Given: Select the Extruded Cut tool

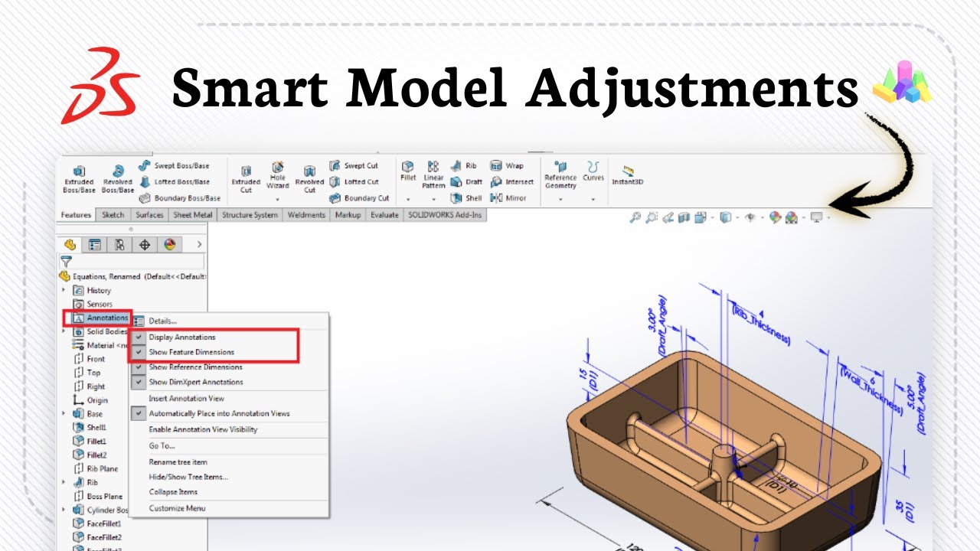Looking at the screenshot, I should tap(246, 179).
